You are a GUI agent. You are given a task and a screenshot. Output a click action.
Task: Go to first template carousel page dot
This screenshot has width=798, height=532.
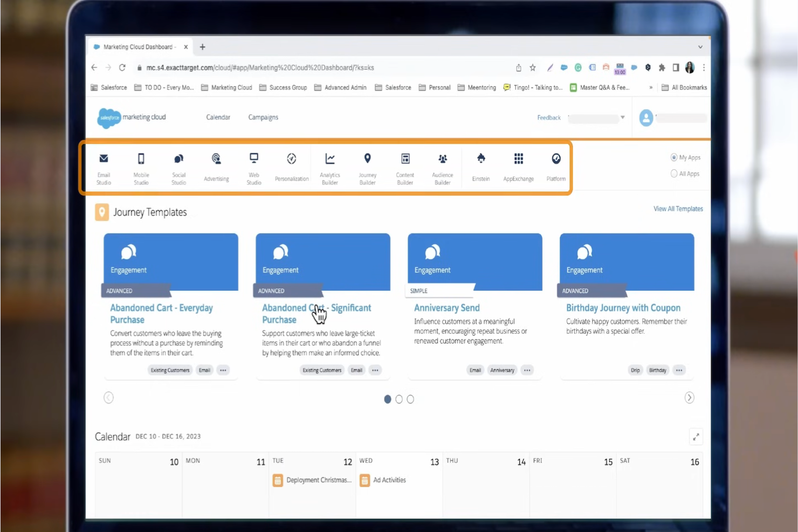tap(388, 399)
